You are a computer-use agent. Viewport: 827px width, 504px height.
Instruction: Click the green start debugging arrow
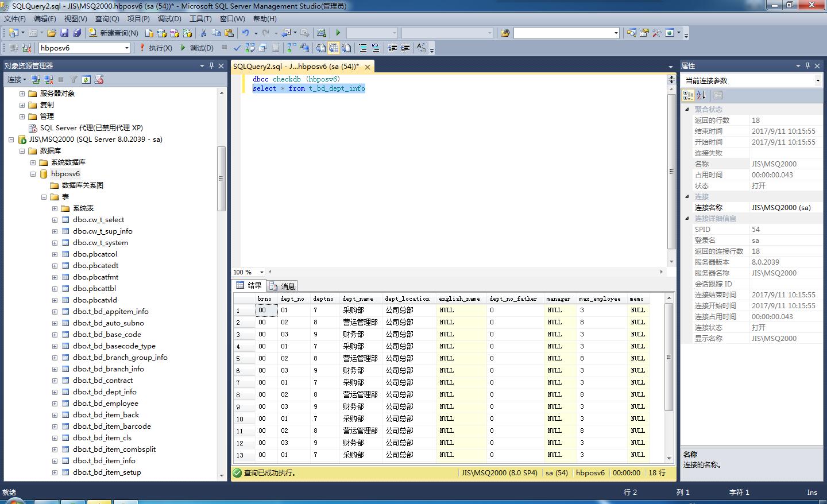(x=338, y=33)
